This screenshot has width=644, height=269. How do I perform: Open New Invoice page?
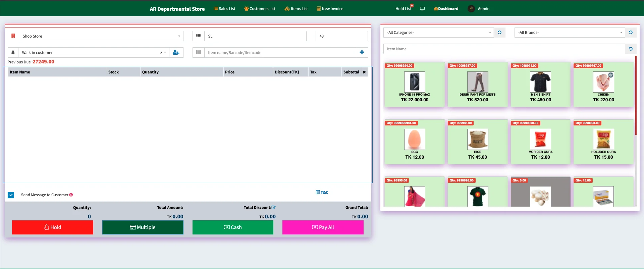pyautogui.click(x=330, y=9)
